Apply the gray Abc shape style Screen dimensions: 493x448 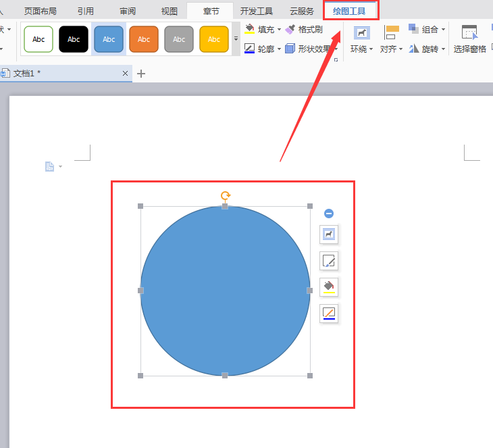[x=179, y=39]
